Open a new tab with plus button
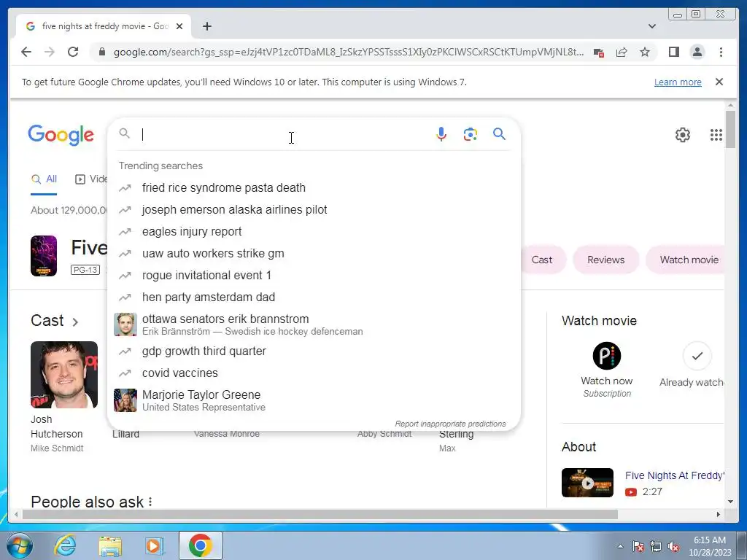747x560 pixels. 206,26
